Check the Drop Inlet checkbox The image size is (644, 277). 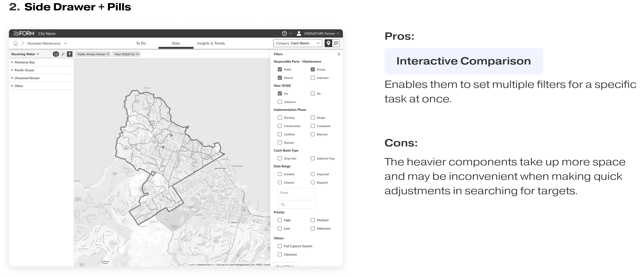pos(280,158)
